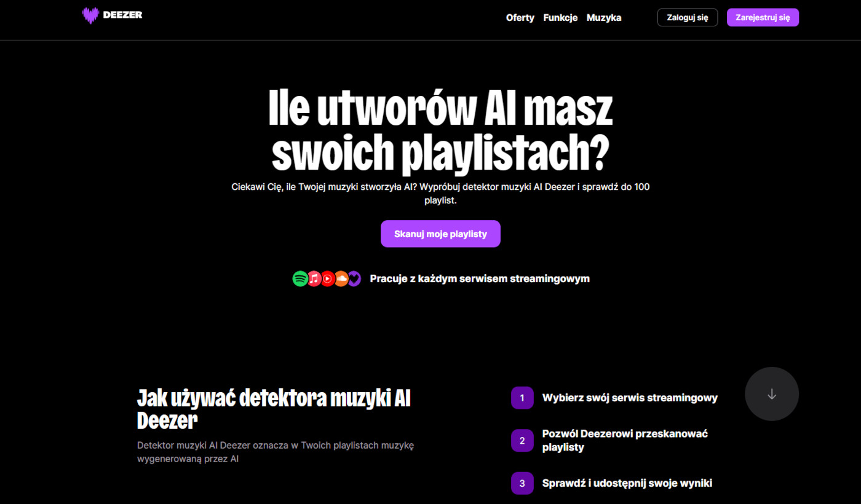Click the Apple Music service icon
This screenshot has width=861, height=504.
pyautogui.click(x=314, y=279)
